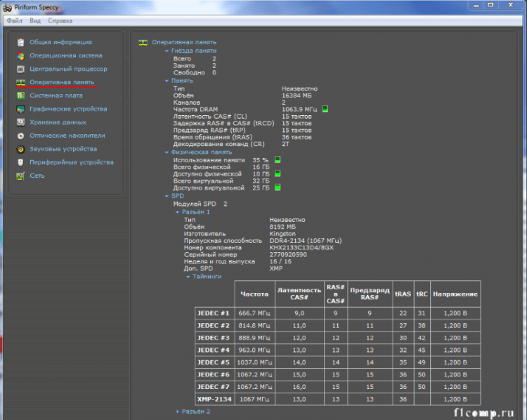This screenshot has width=527, height=420.
Task: Click serial number 2770920590
Action: (288, 255)
